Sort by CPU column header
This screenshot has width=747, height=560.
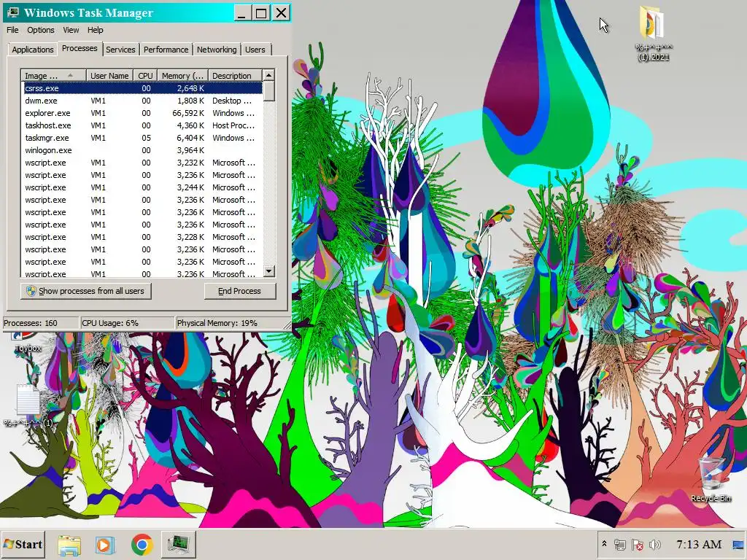pos(145,76)
